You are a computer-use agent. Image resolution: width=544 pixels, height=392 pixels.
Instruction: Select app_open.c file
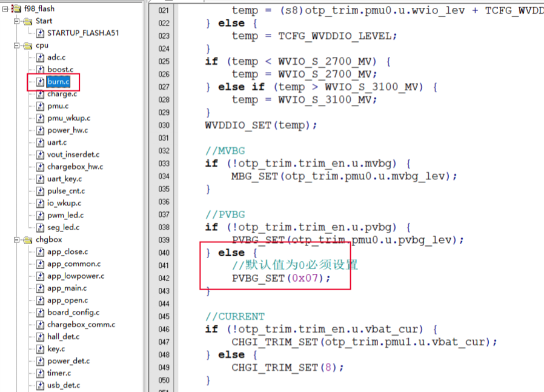(68, 301)
